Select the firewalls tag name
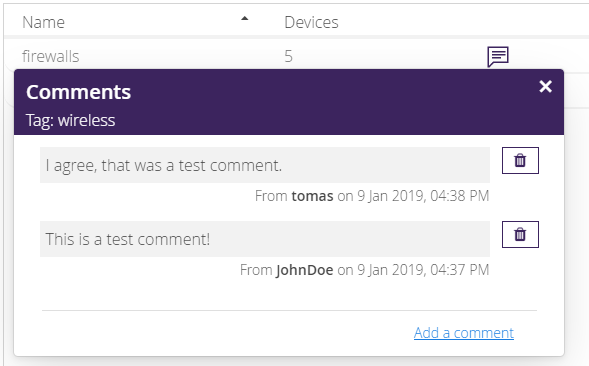 51,56
